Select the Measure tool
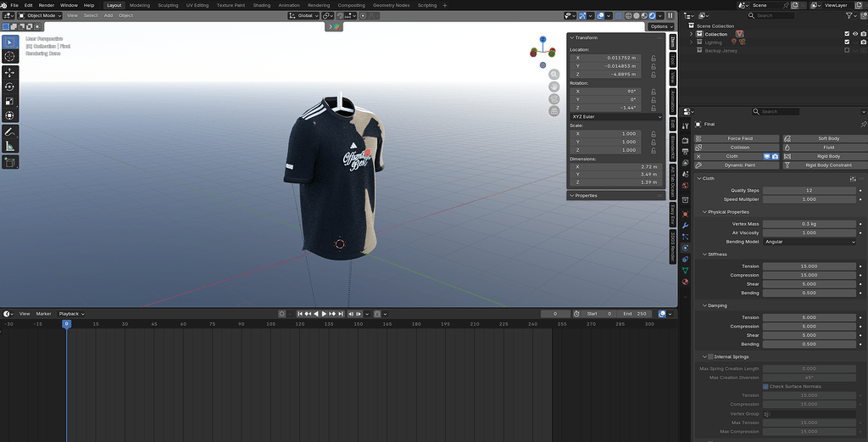The width and height of the screenshot is (868, 442). [x=10, y=146]
